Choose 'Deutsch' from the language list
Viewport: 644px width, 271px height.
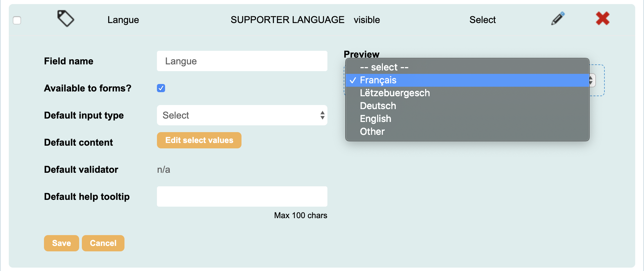pos(378,106)
